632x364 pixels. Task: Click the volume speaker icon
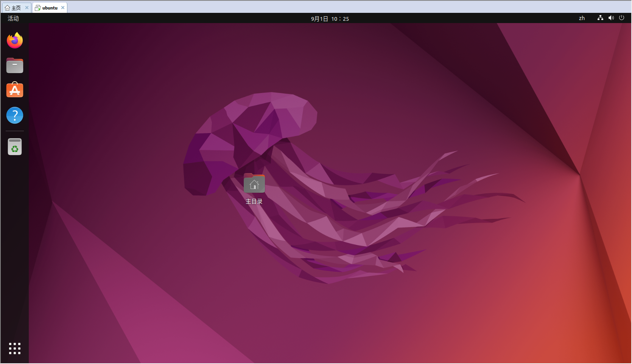point(611,18)
